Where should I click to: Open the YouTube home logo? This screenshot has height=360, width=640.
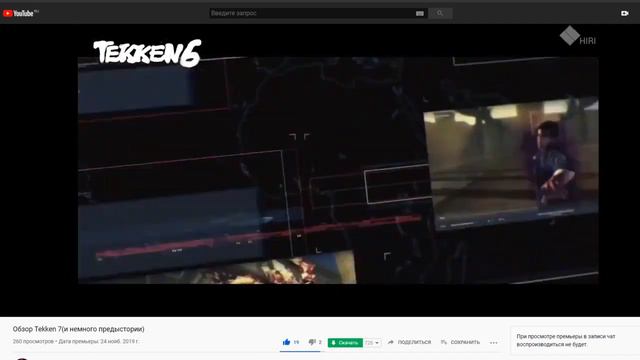point(19,13)
